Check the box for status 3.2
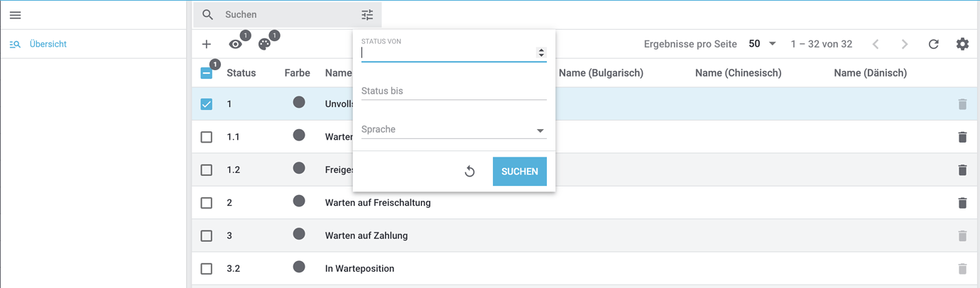This screenshot has height=288, width=980. [x=207, y=269]
